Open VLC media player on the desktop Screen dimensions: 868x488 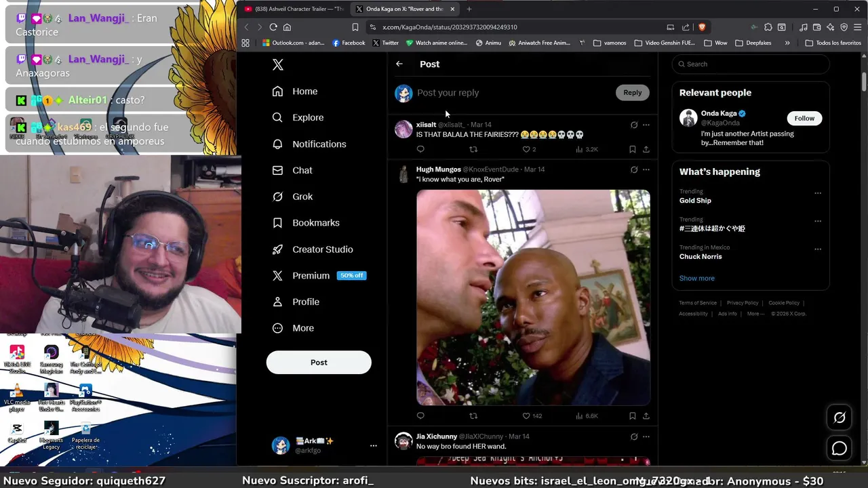17,396
